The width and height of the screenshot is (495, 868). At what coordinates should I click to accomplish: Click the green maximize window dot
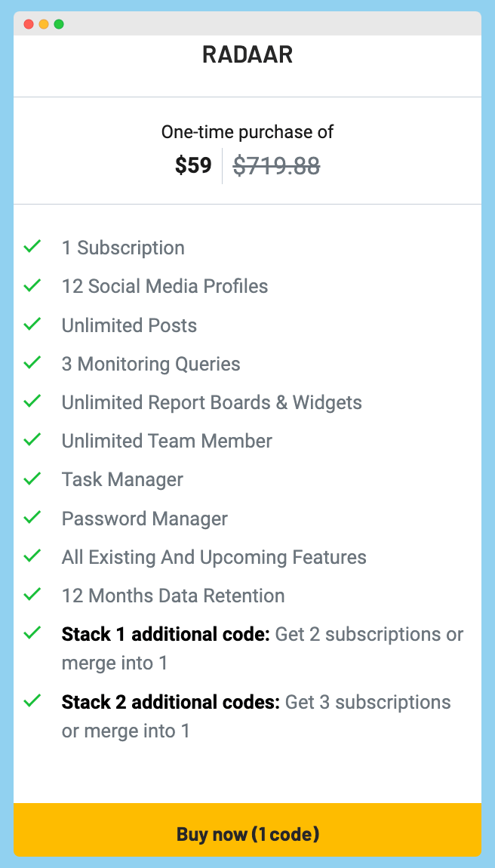click(59, 24)
